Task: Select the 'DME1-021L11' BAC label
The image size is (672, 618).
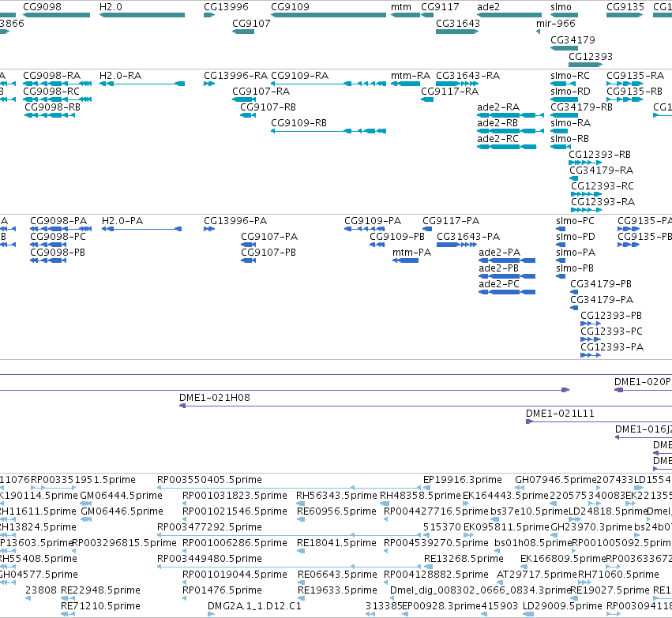Action: [560, 414]
